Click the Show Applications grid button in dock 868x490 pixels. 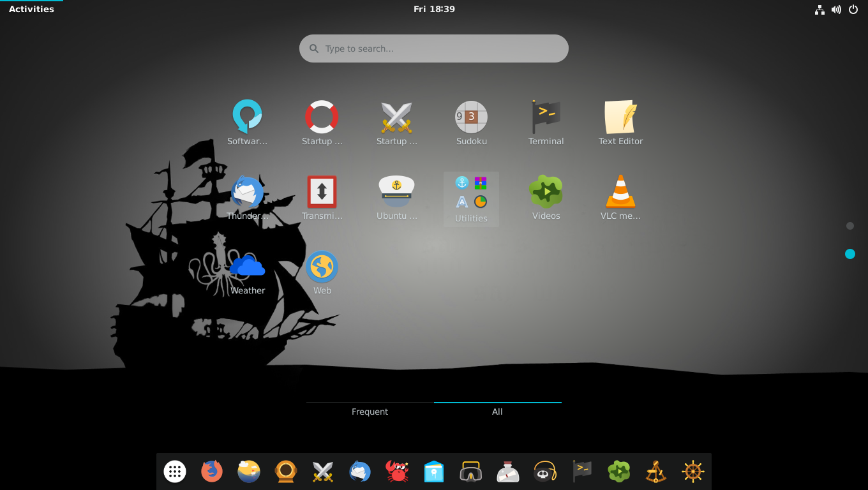[x=175, y=471]
